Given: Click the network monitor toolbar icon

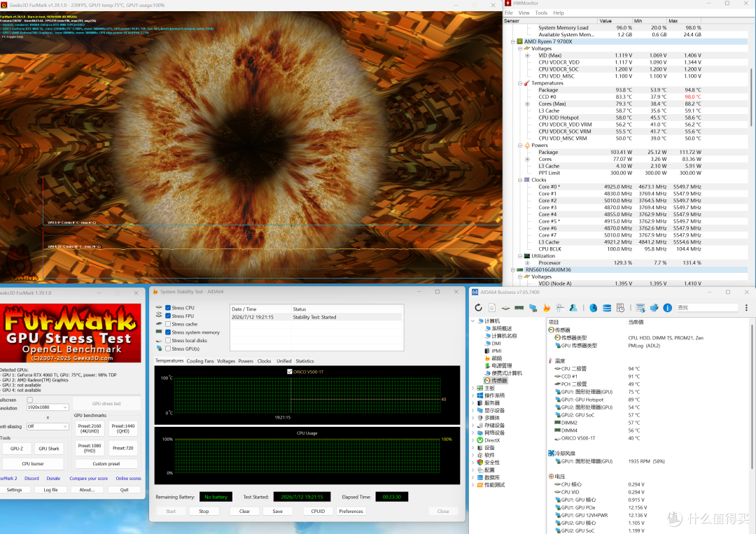Looking at the screenshot, I should pyautogui.click(x=533, y=307).
